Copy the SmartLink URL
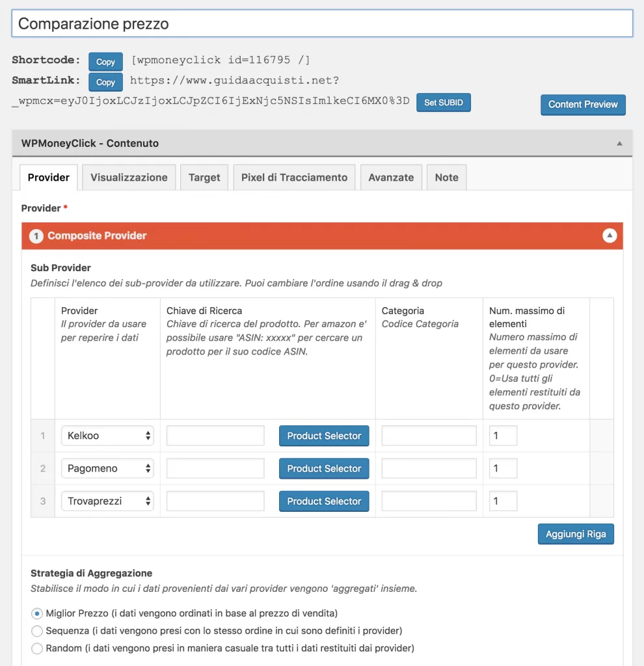 pos(105,82)
